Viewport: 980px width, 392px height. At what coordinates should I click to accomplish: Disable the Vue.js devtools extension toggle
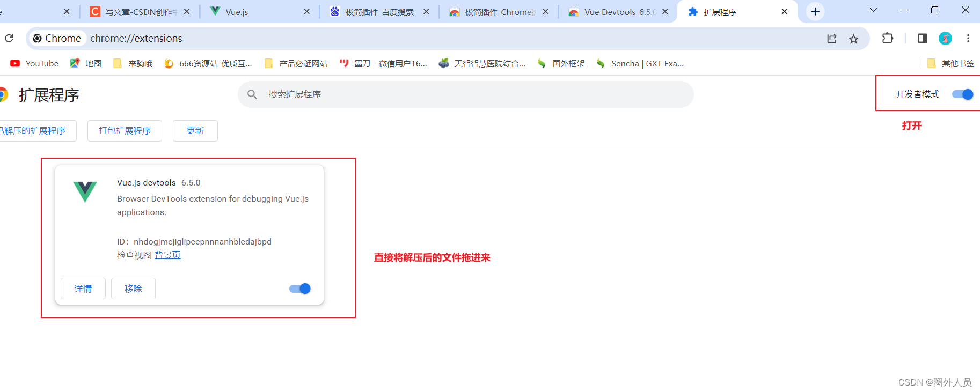[300, 289]
